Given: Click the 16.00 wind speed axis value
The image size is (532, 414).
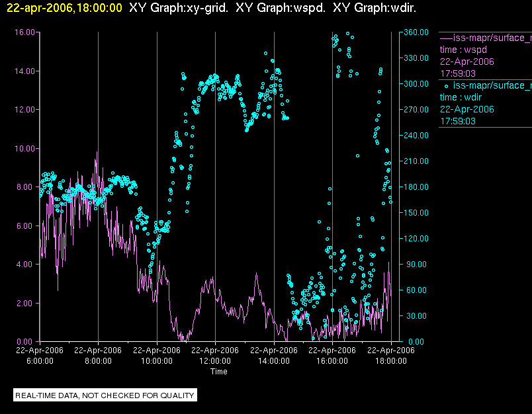Looking at the screenshot, I should tap(24, 32).
